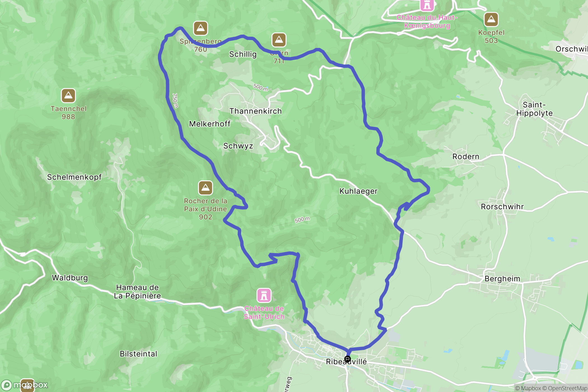Screen dimensions: 588x392
Task: Click the Saint-Hippolyte town label
Action: coord(535,109)
